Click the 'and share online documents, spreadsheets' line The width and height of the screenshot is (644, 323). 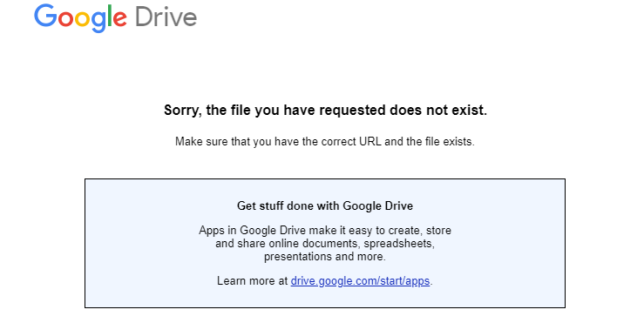click(325, 244)
